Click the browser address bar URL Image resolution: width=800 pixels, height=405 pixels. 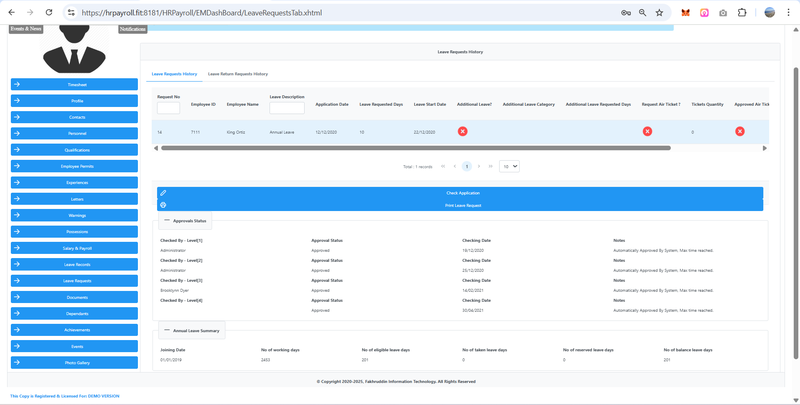[x=202, y=13]
